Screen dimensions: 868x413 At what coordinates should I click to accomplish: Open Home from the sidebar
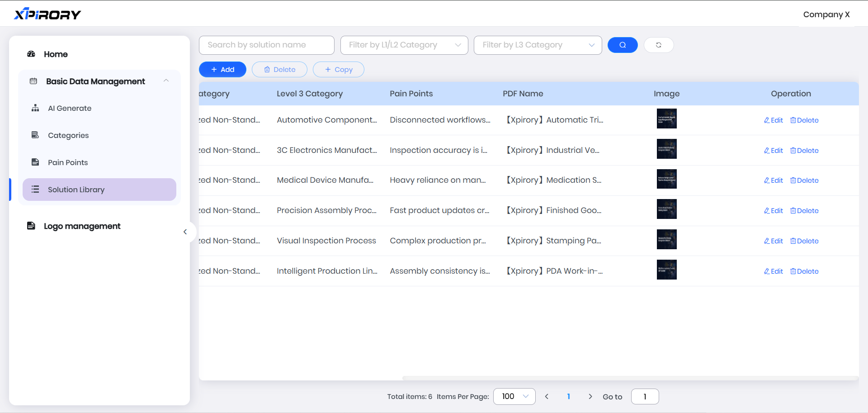[56, 54]
